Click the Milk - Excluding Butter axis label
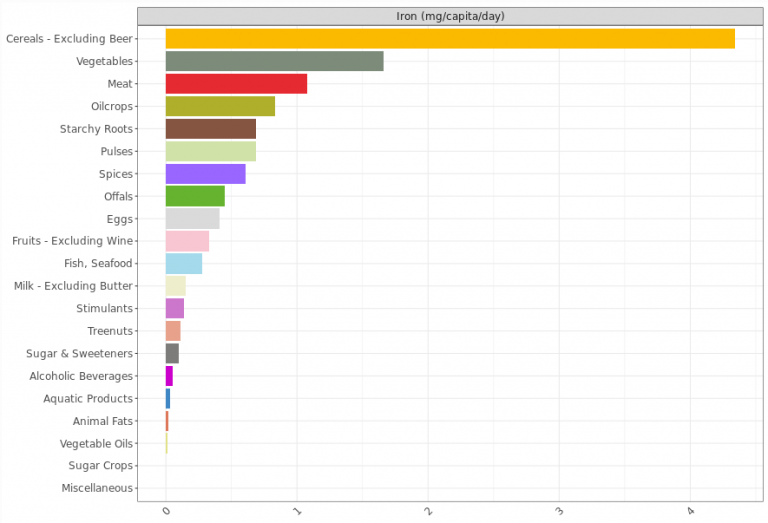The image size is (768, 523). (73, 286)
